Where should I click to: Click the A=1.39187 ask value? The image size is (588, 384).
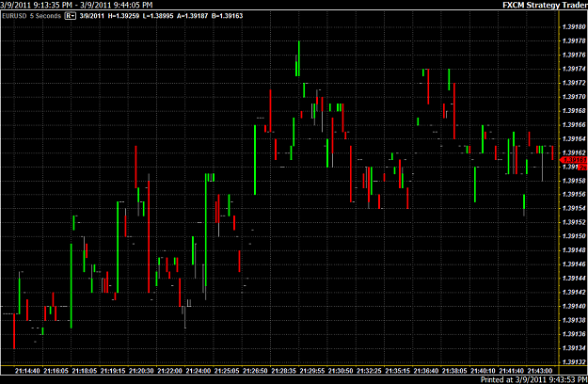coord(192,16)
